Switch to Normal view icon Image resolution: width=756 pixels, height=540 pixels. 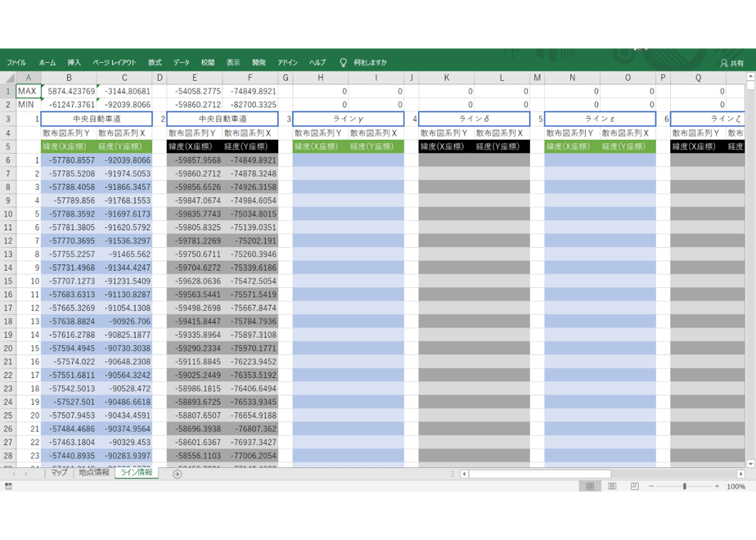[590, 487]
